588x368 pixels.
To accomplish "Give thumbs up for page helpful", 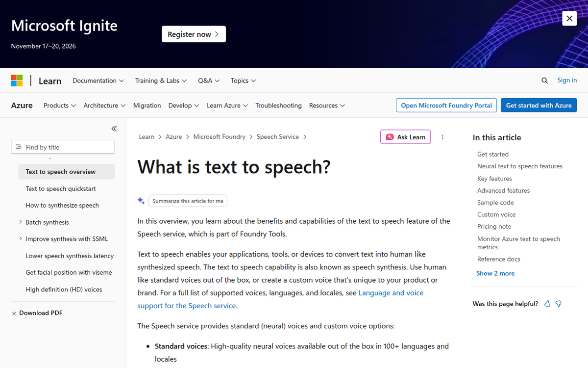I will (x=547, y=304).
